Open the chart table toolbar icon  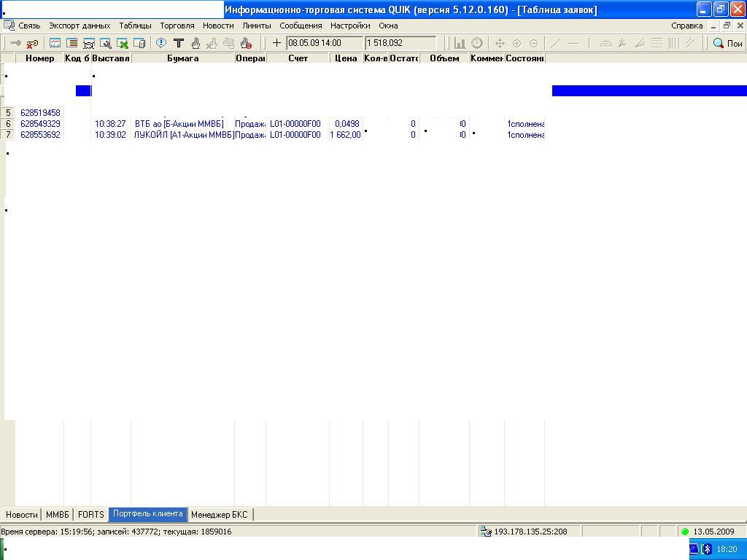(55, 43)
